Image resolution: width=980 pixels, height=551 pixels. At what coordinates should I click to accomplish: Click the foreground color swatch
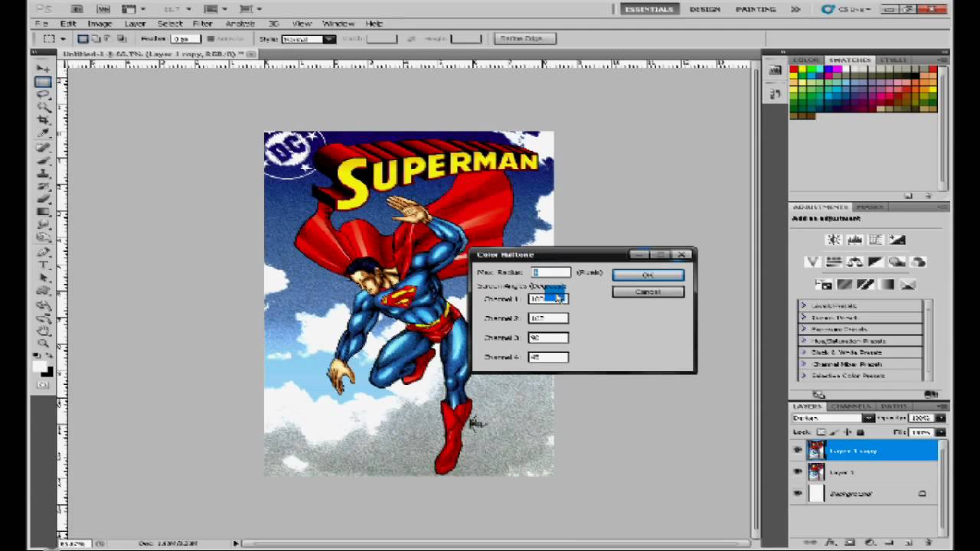(39, 367)
